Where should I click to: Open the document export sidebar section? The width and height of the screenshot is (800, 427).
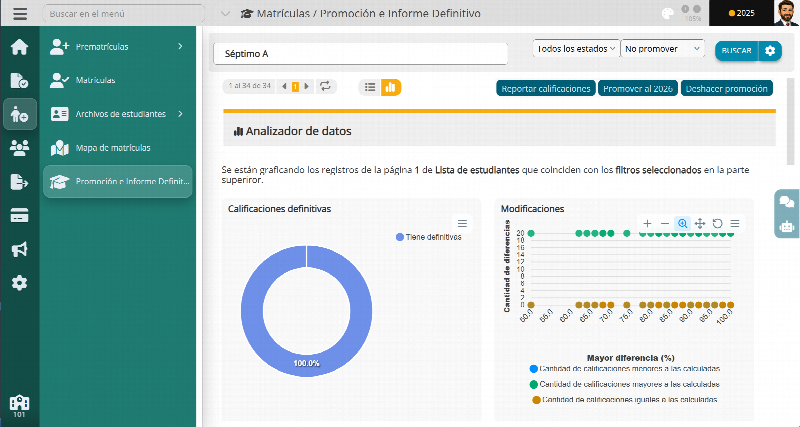click(19, 182)
